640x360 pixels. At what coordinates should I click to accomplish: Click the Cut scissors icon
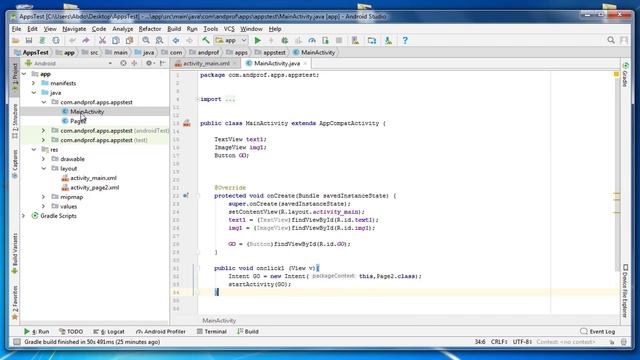[102, 40]
